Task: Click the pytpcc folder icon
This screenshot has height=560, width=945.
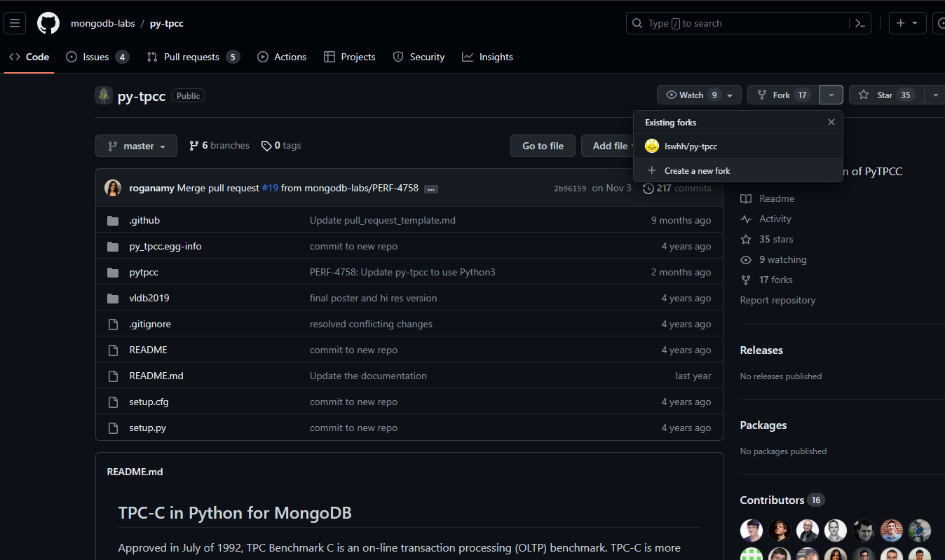Action: coord(113,272)
